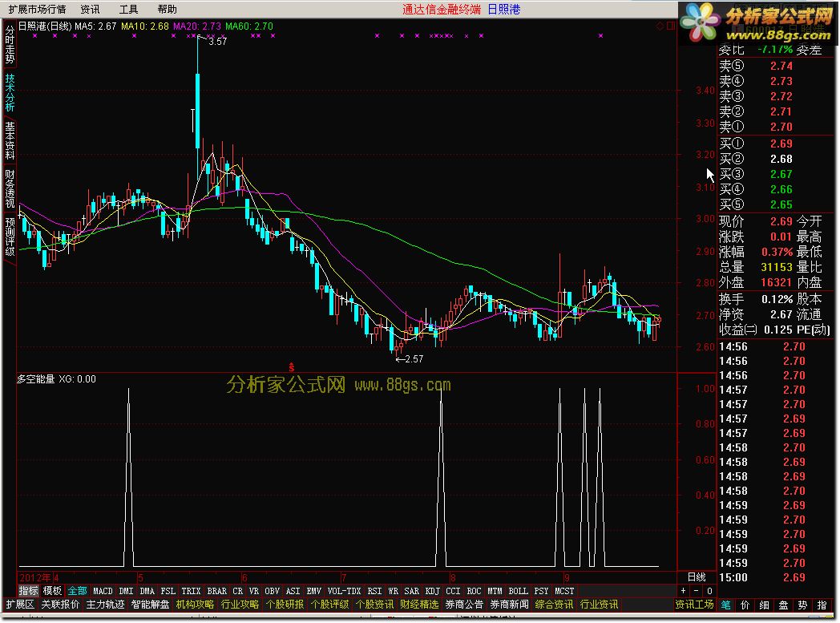The width and height of the screenshot is (840, 623).
Task: Apply the BOLL indicator
Action: [518, 591]
